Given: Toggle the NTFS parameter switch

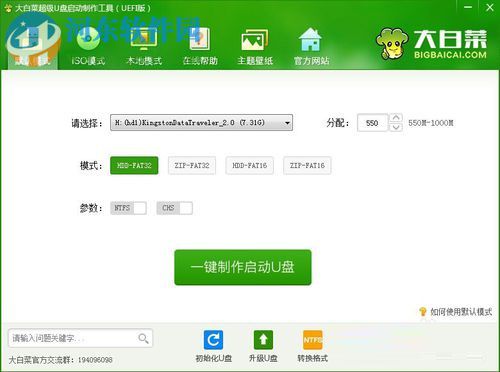Looking at the screenshot, I should tap(128, 208).
